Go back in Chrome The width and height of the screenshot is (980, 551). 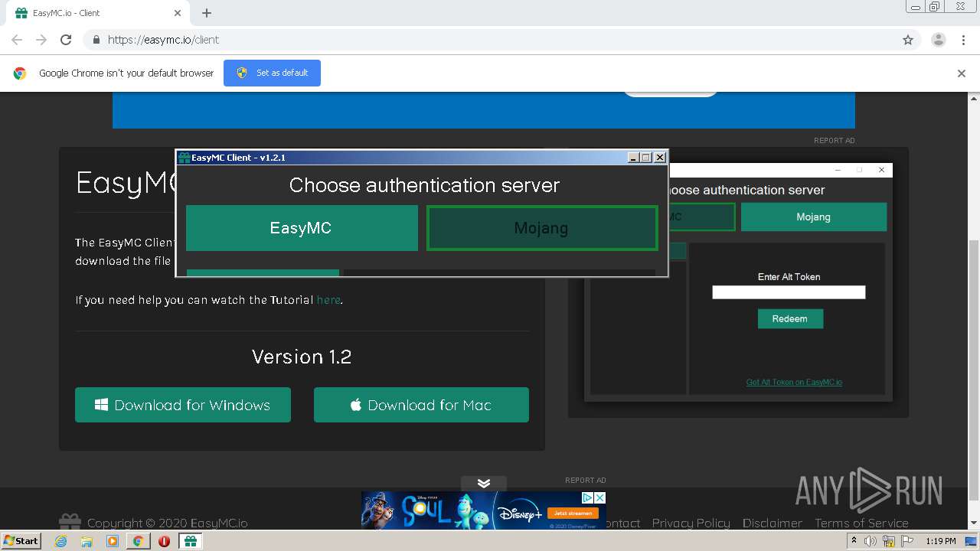click(17, 40)
